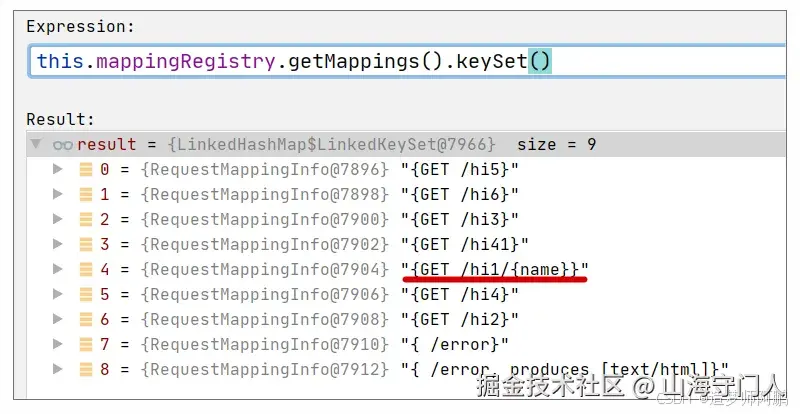Expand entry 6 with /hi2
Screen dimensions: 800x414
[x=58, y=319]
